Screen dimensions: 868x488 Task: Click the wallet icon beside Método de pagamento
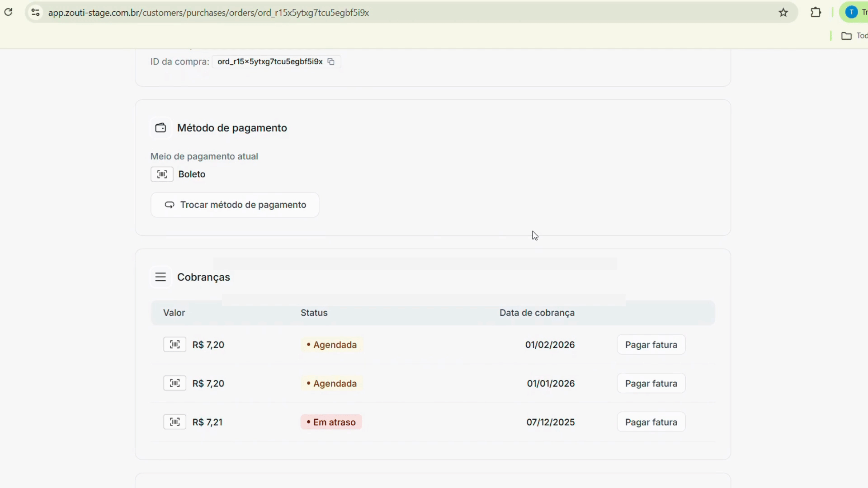160,128
